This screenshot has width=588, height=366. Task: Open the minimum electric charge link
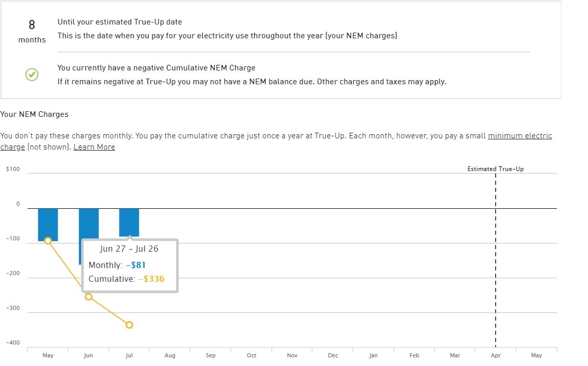(x=520, y=136)
